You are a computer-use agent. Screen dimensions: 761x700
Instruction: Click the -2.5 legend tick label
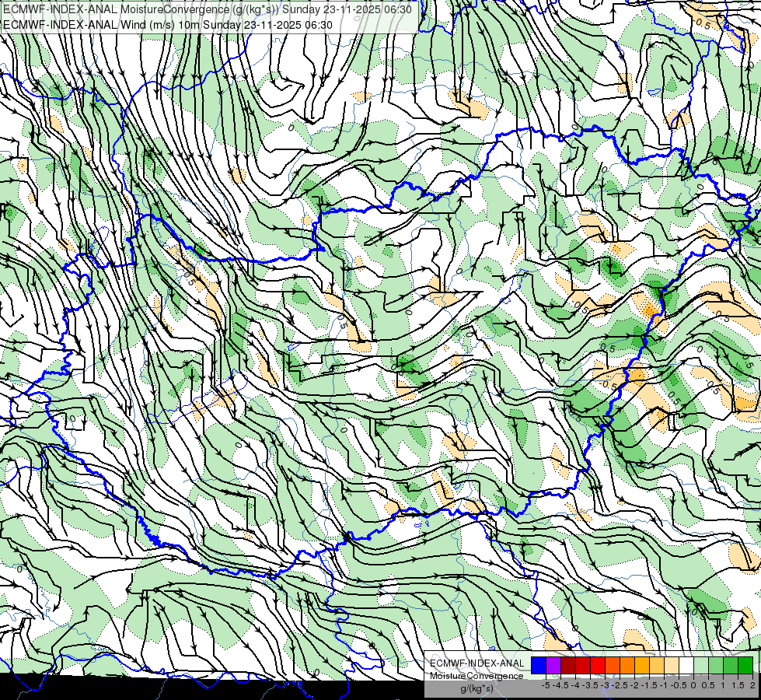click(620, 685)
